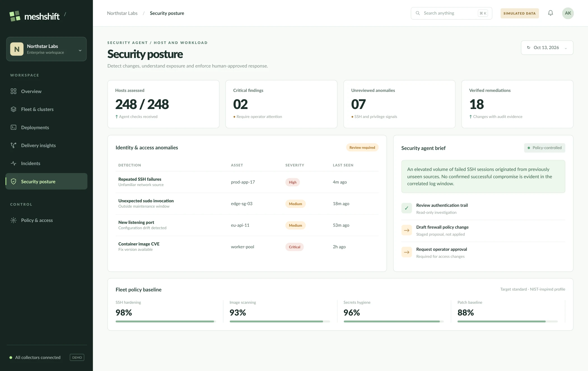The width and height of the screenshot is (588, 371).
Task: Click the Target standard NIST-inspired profile text
Action: (533, 289)
